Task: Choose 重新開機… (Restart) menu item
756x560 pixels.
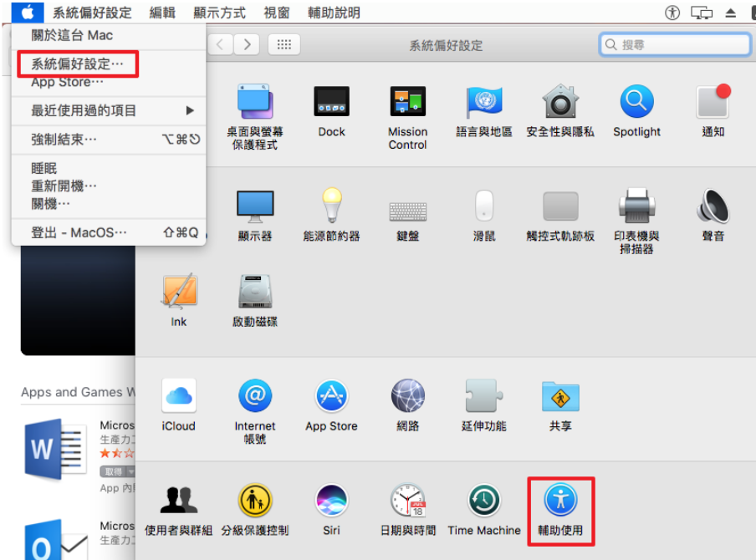Action: coord(109,186)
